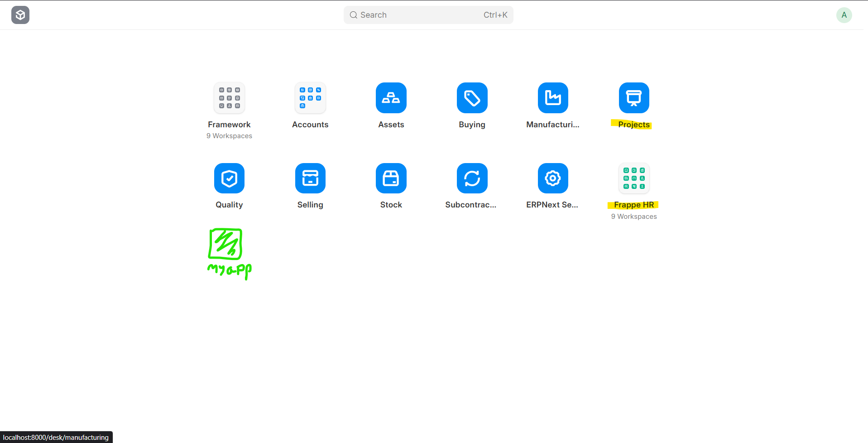
Task: Open the Framework workspaces folder icon
Action: pyautogui.click(x=229, y=98)
